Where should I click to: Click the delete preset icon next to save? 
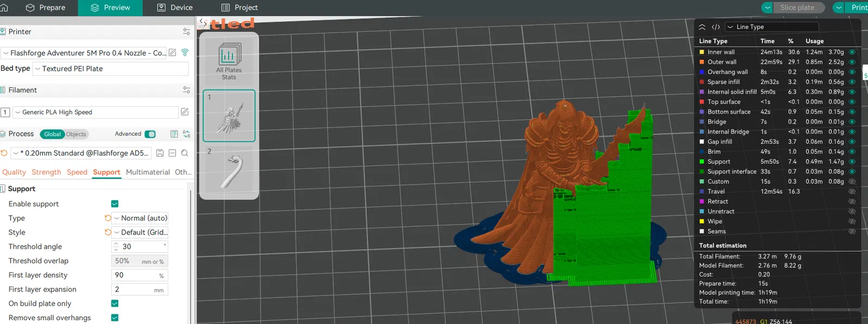click(173, 153)
